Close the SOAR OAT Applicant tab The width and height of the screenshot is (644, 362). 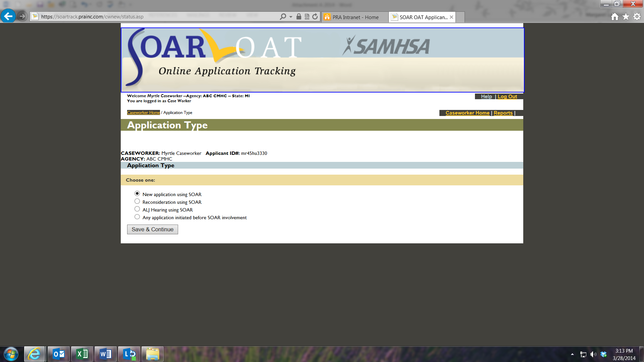pyautogui.click(x=451, y=17)
